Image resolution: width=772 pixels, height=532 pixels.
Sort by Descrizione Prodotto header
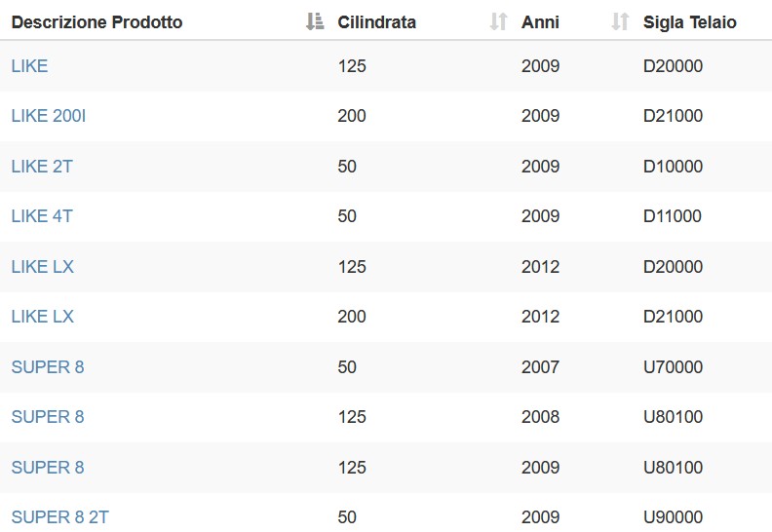97,22
